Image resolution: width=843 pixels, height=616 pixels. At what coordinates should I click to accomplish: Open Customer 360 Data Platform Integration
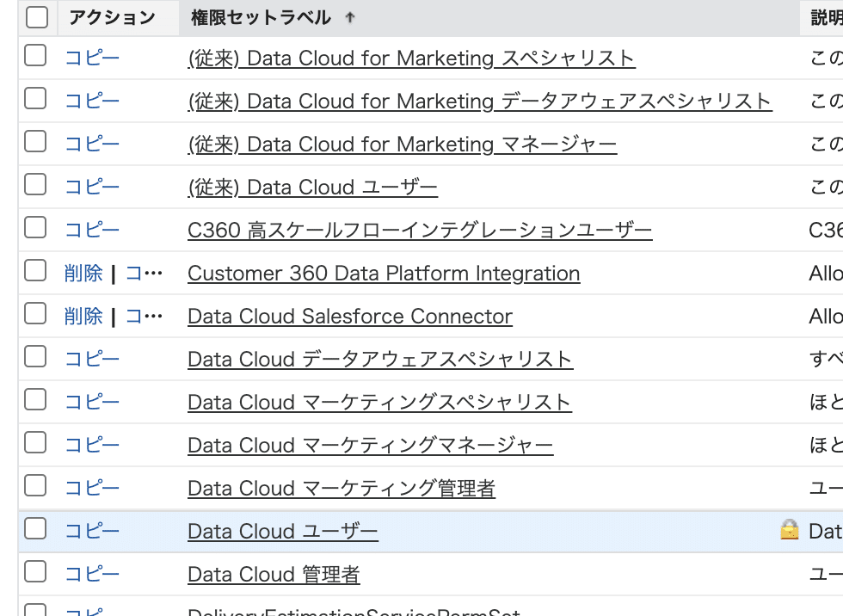[x=384, y=273]
